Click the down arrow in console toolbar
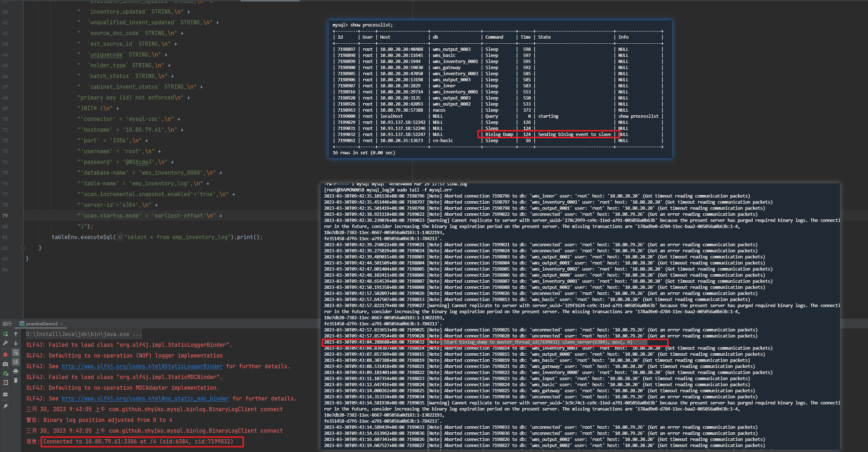Viewport: 868px width, 452px height. coord(16,343)
